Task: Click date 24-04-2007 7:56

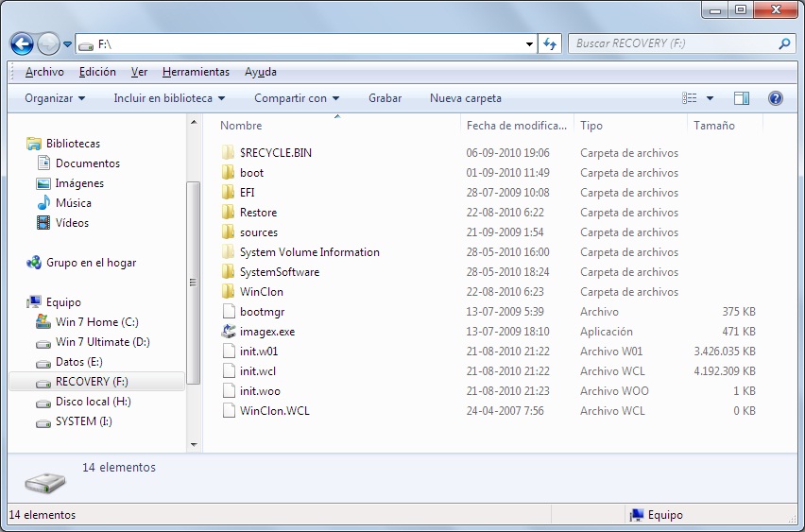Action: click(505, 411)
